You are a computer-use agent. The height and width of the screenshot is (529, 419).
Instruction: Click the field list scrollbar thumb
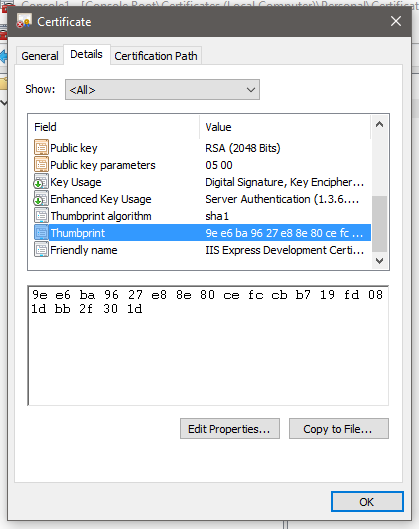(380, 224)
